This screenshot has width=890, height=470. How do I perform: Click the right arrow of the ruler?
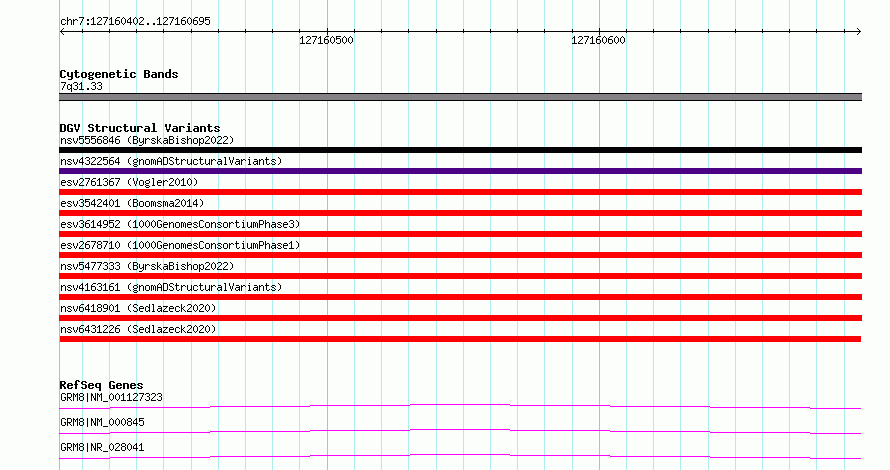click(858, 32)
